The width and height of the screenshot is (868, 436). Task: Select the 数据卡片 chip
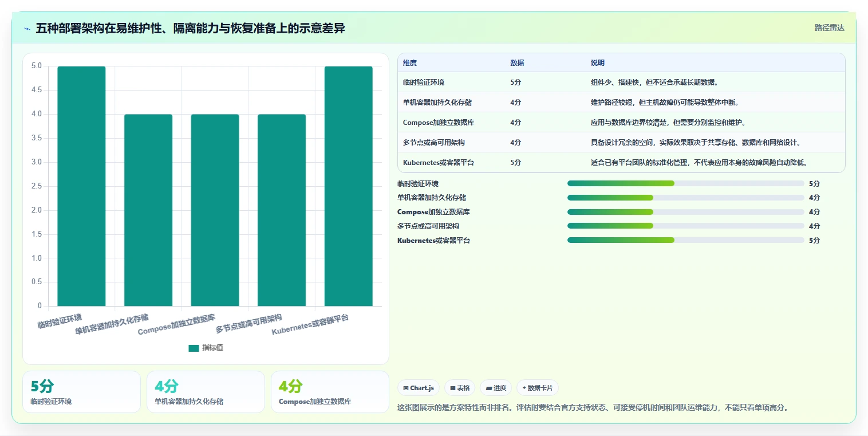pos(537,388)
